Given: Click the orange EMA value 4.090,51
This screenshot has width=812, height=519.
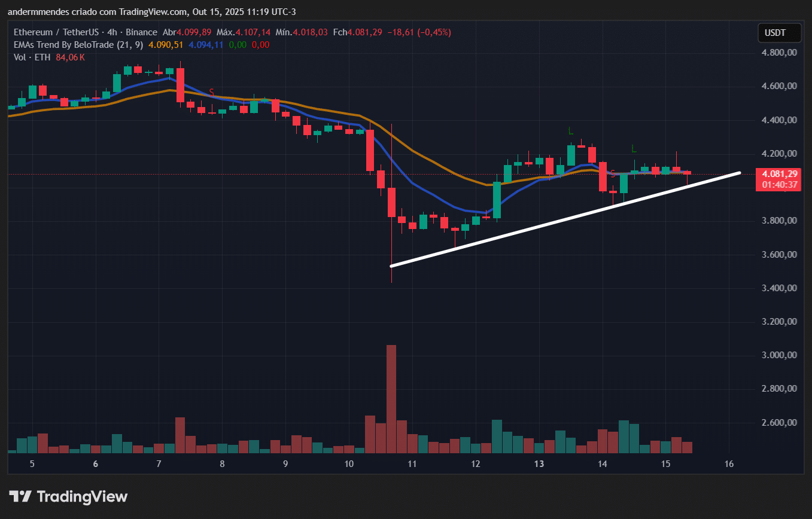Looking at the screenshot, I should click(166, 45).
